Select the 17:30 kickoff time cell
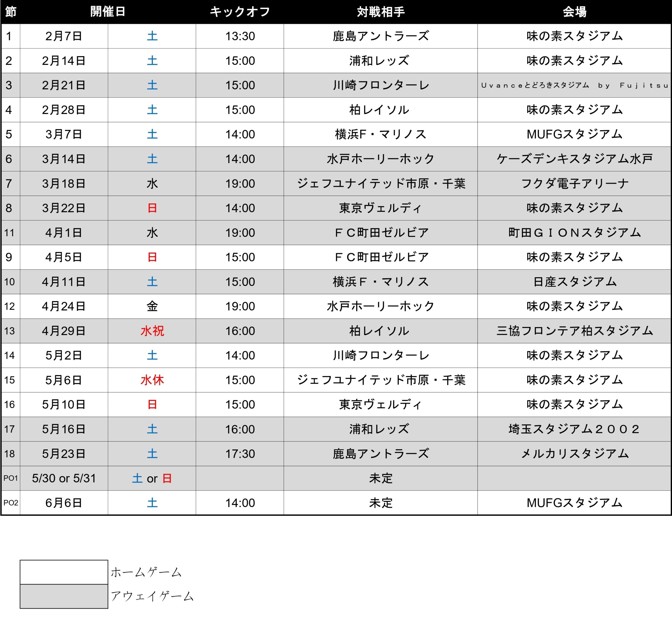This screenshot has width=672, height=620. (x=240, y=454)
